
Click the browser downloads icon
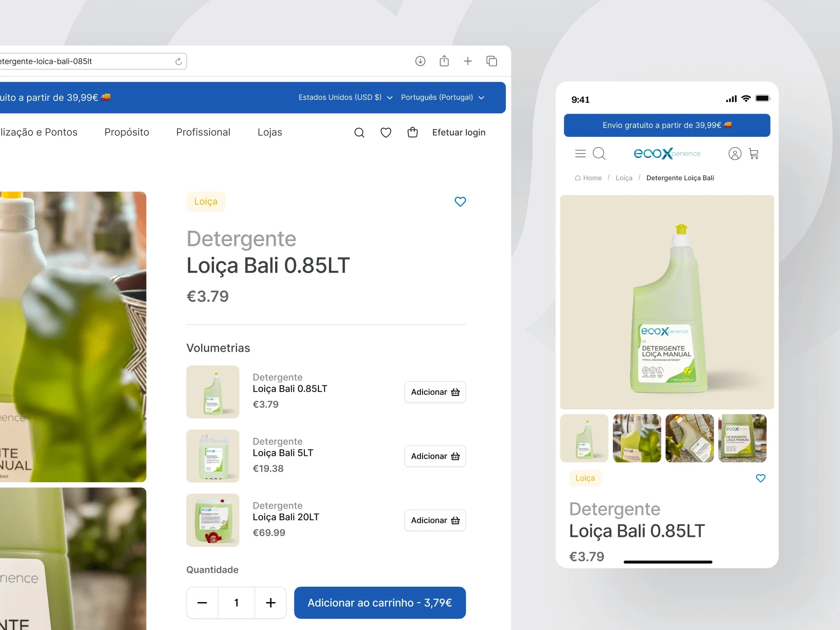coord(420,61)
